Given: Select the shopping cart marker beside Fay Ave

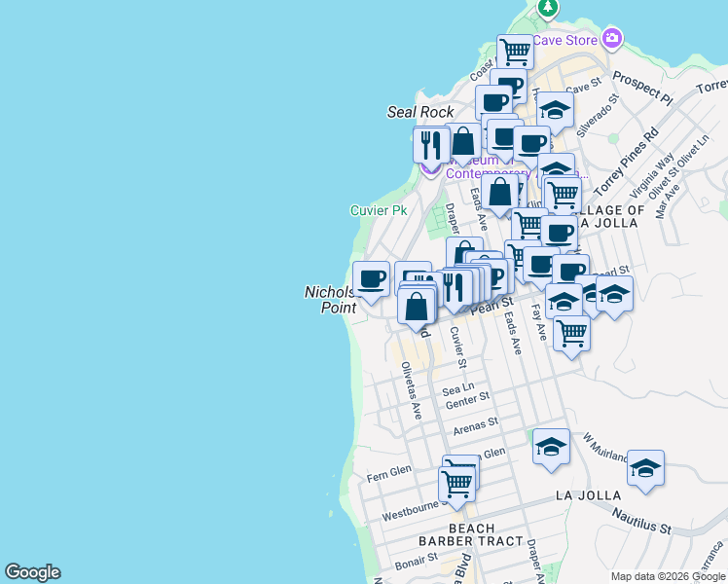Looking at the screenshot, I should click(572, 336).
